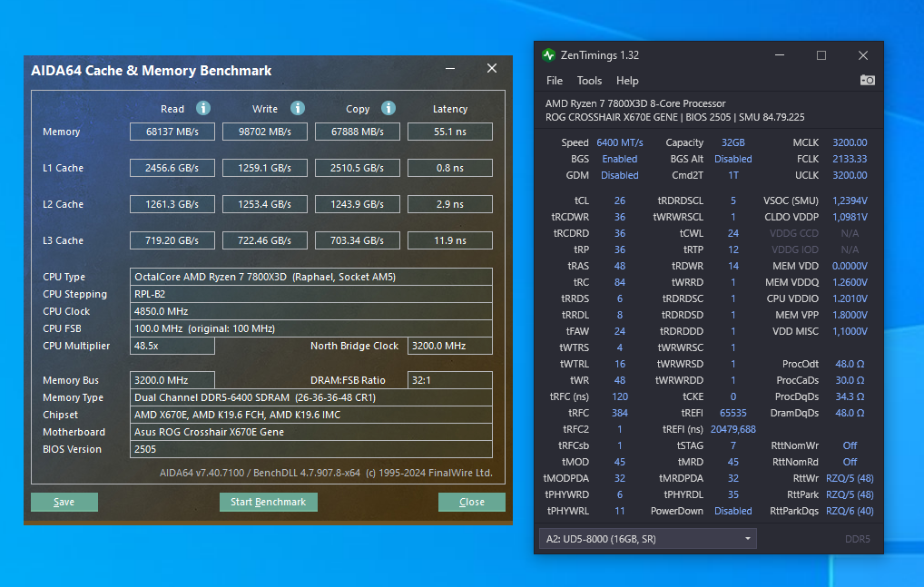The width and height of the screenshot is (924, 587).
Task: Click the Memory Read value 68137 MB/s
Action: coord(172,132)
